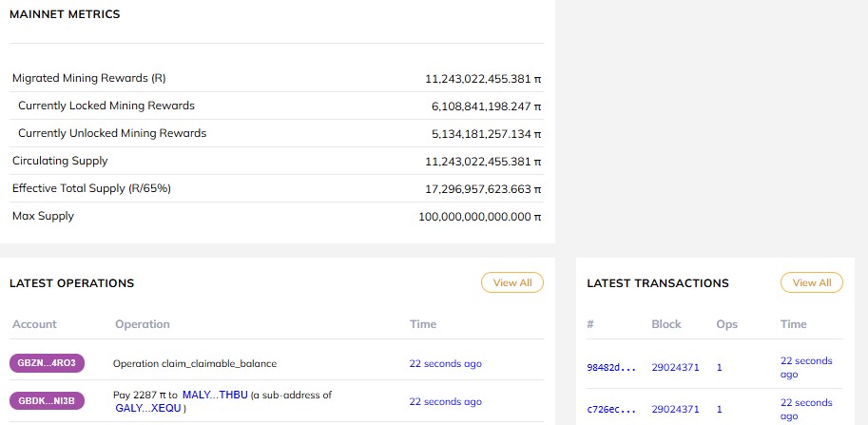Viewport: 868px width, 425px height.
Task: Click ops count 1 in 98482d row
Action: [719, 367]
